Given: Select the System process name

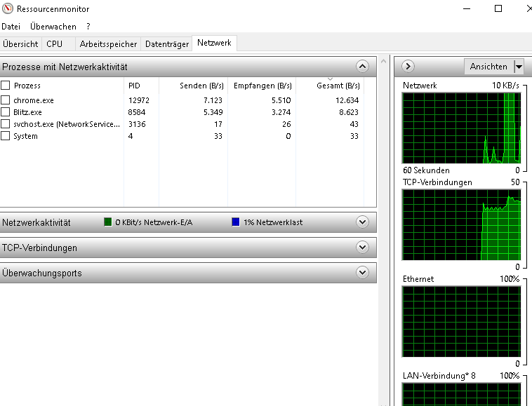Looking at the screenshot, I should [25, 136].
